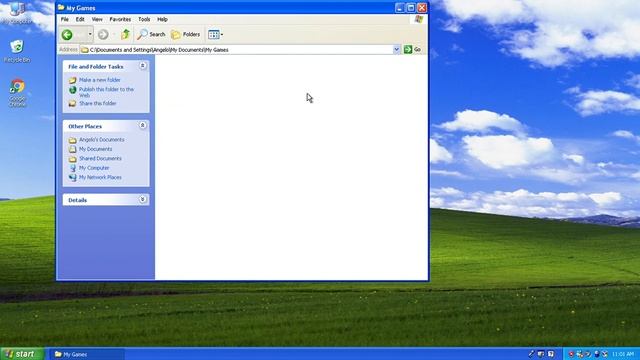Open the Views dropdown in toolbar
Image resolution: width=640 pixels, height=360 pixels.
coord(215,35)
